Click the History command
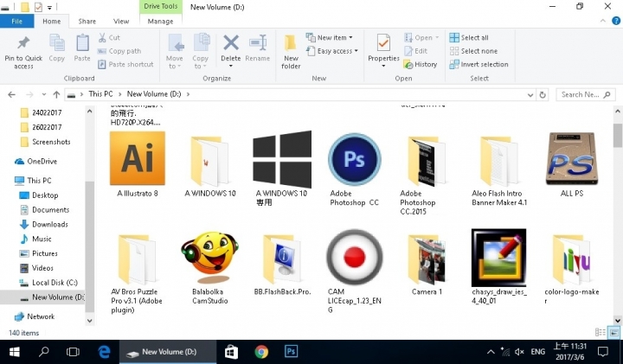Viewport: 623px width, 364px height. click(421, 64)
